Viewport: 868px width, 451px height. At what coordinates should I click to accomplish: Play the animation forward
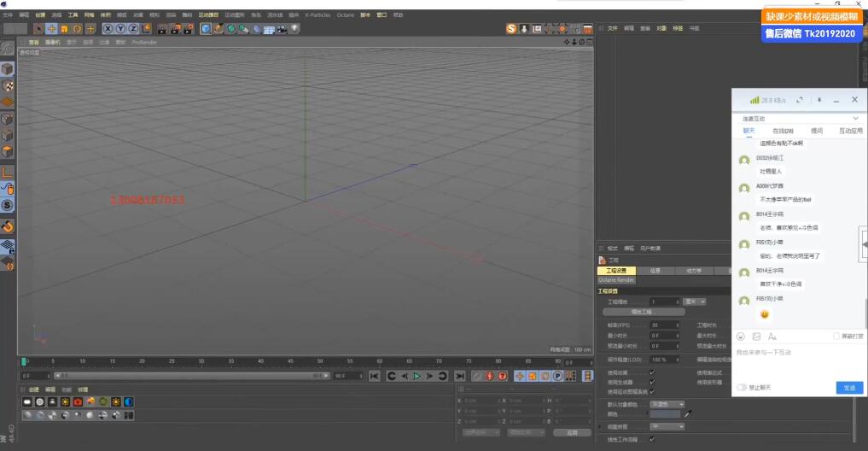417,376
